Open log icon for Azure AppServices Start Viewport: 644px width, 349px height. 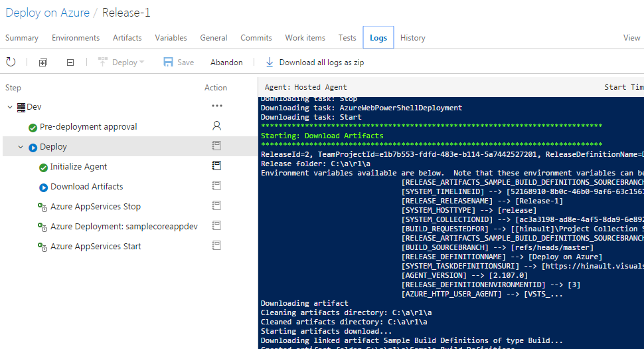pos(216,245)
